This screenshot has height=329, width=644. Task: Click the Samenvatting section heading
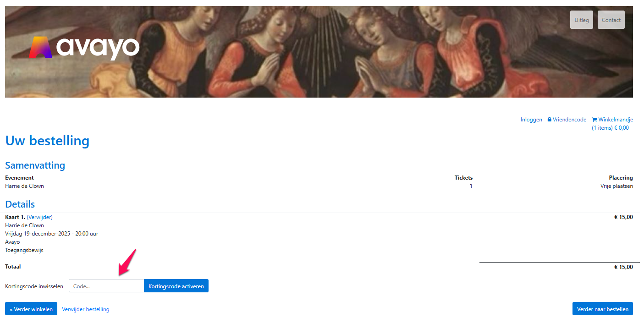point(35,165)
